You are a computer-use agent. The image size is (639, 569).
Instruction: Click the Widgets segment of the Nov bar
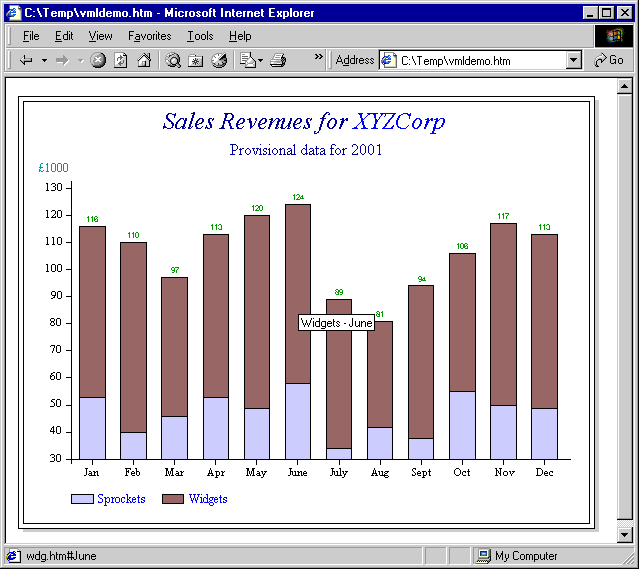504,314
